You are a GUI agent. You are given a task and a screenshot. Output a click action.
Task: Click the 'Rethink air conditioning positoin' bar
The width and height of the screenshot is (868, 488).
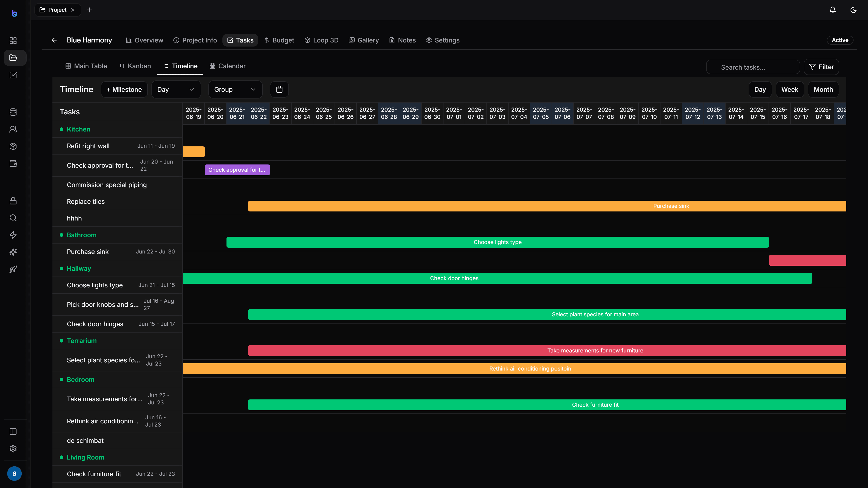tap(514, 369)
